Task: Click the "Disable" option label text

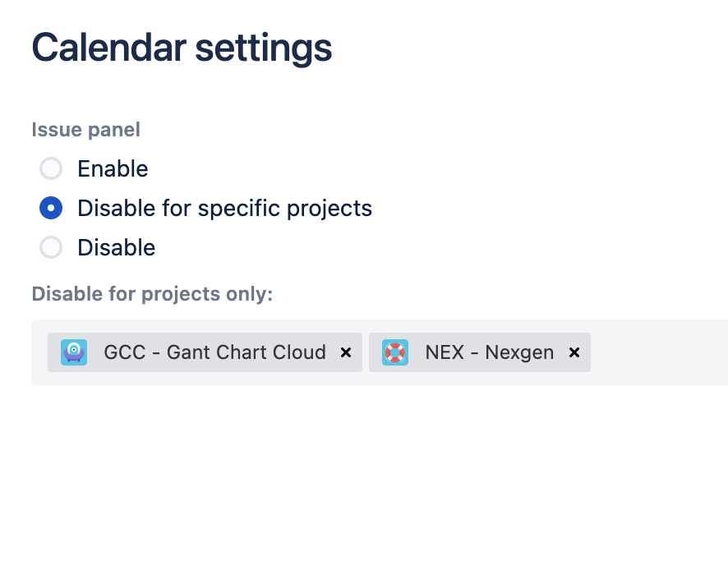Action: [x=116, y=247]
